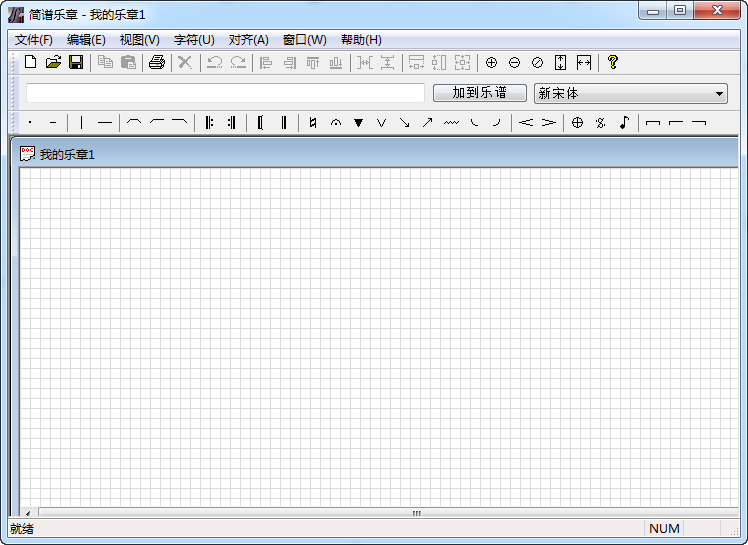Screen dimensions: 748x545
Task: Insert the decrescendo hairpin symbol
Action: pyautogui.click(x=549, y=123)
